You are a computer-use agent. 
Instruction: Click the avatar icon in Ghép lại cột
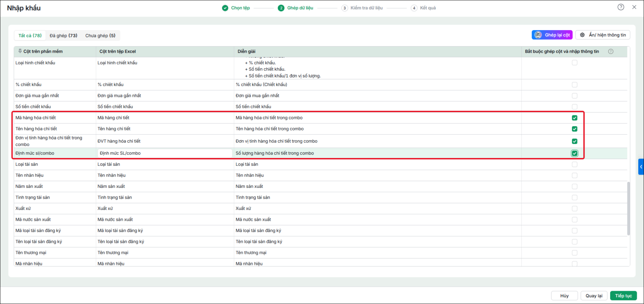(x=538, y=35)
